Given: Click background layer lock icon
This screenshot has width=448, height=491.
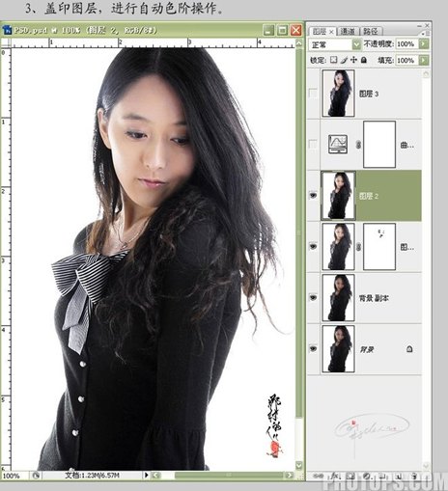Looking at the screenshot, I should coord(409,348).
